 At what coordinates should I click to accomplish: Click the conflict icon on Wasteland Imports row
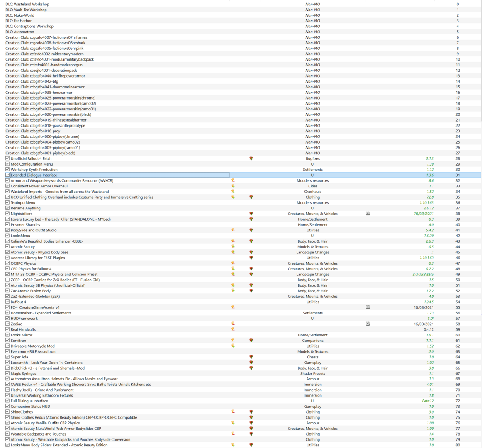click(x=233, y=192)
